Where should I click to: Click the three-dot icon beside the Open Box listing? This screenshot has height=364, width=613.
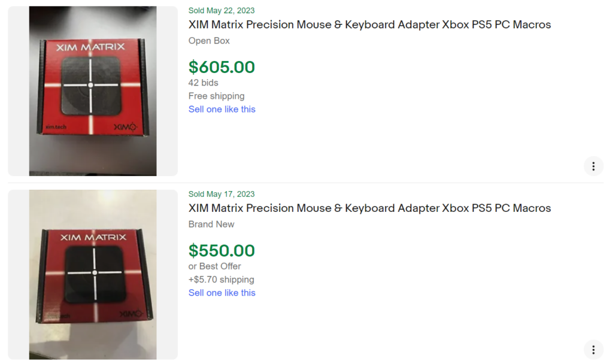[x=594, y=166]
